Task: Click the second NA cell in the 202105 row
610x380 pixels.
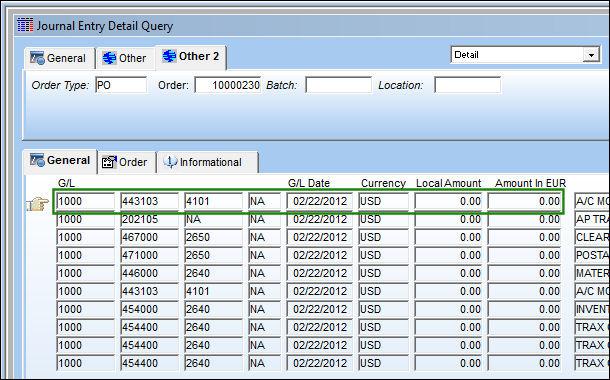Action: (x=265, y=219)
